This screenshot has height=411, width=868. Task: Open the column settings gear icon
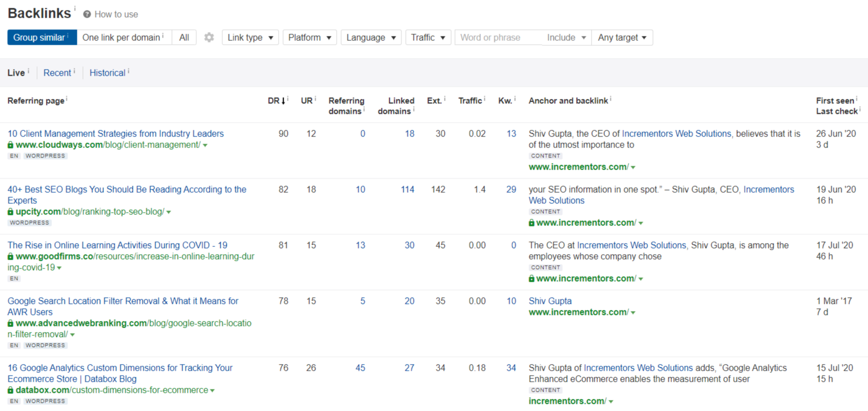coord(209,38)
